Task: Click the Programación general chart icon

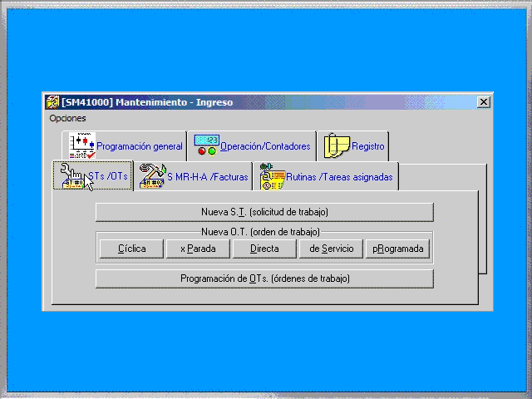Action: pyautogui.click(x=82, y=146)
